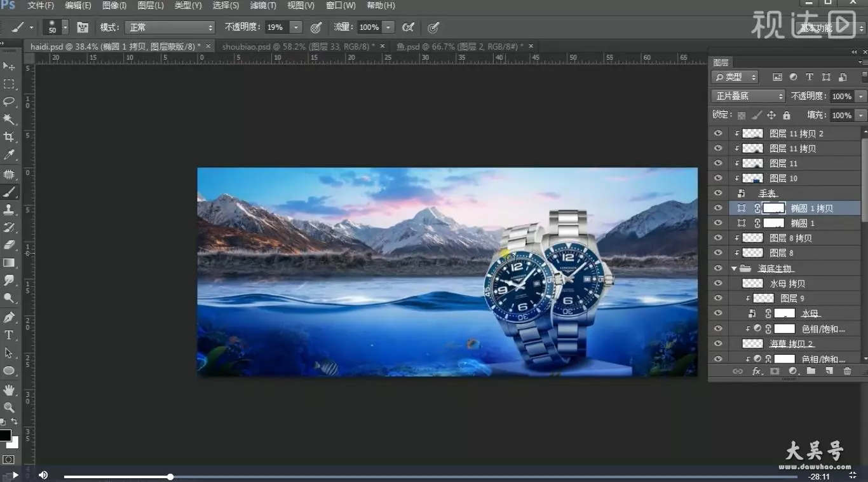Select the Crop tool
The width and height of the screenshot is (868, 482).
click(x=9, y=137)
